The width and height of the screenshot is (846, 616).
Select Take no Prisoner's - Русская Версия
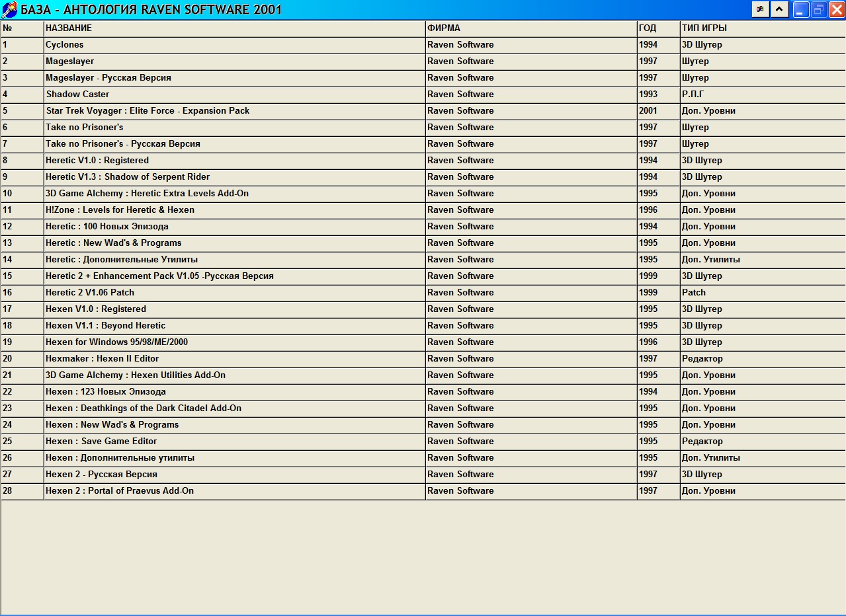tap(123, 144)
